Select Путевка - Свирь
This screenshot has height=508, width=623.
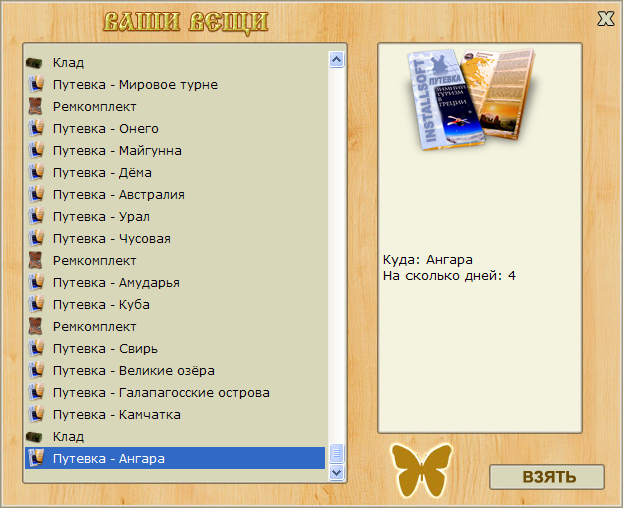click(x=175, y=348)
